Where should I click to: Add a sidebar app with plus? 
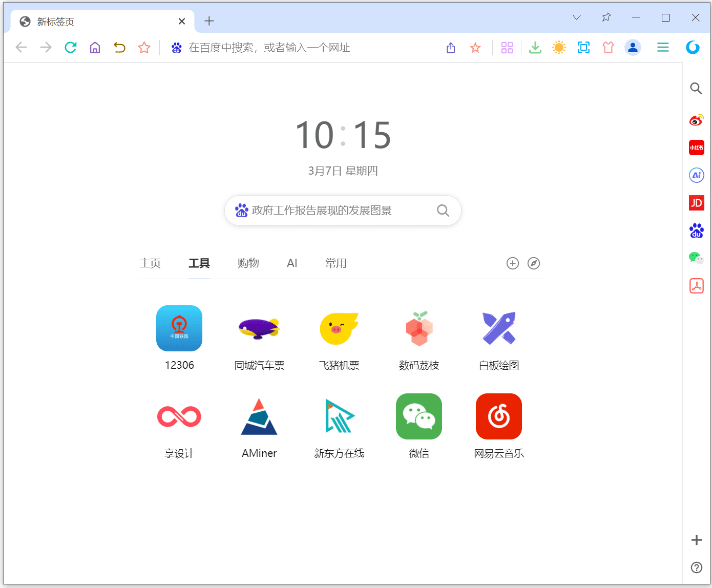click(x=697, y=540)
